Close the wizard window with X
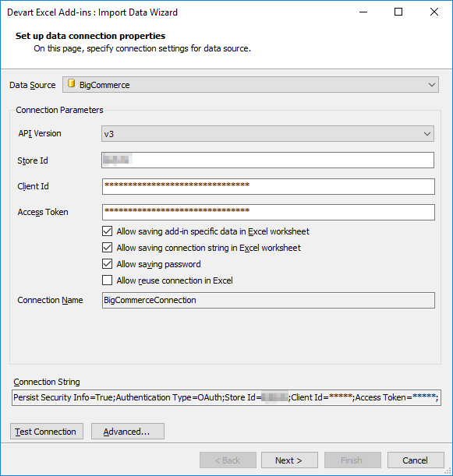Viewport: 453px width, 476px height. pyautogui.click(x=434, y=12)
